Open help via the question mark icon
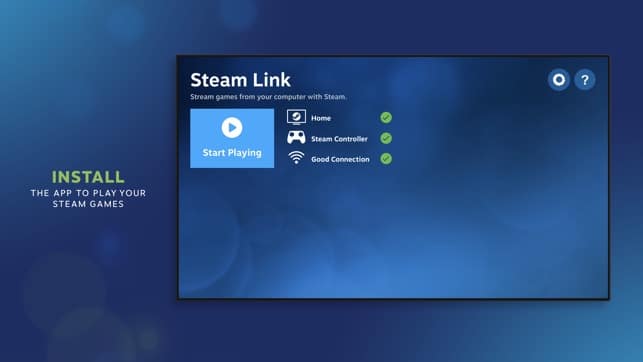The width and height of the screenshot is (643, 362). click(585, 80)
